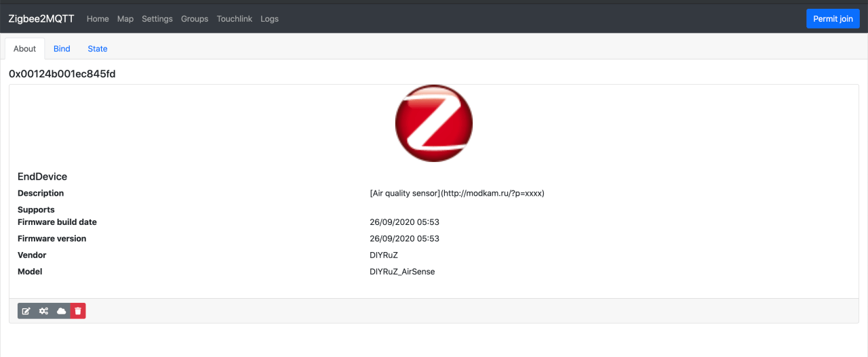868x357 pixels.
Task: Click the vendor value DIYRuZ
Action: tap(384, 255)
